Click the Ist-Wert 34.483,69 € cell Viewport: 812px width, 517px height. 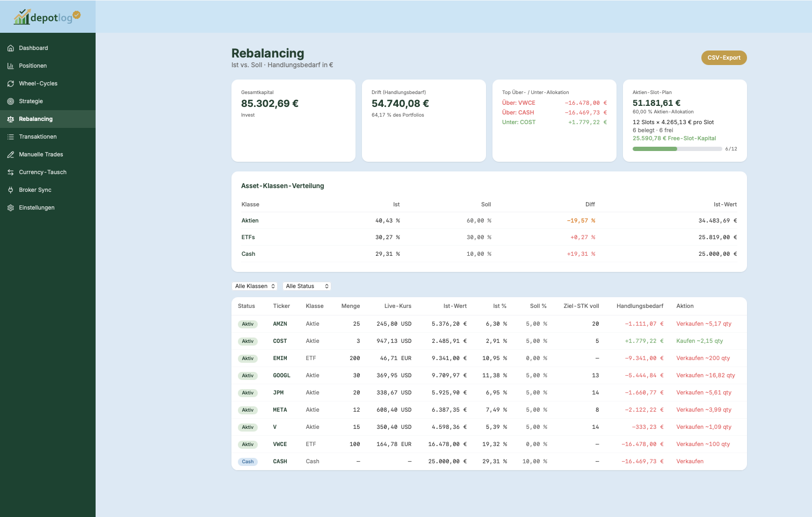point(717,221)
